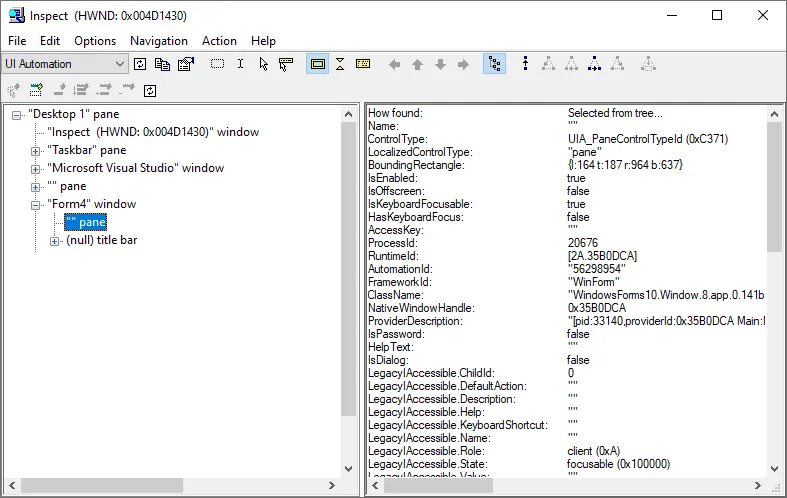Expand the "Taskbar" pane node
The height and width of the screenshot is (498, 787).
[35, 151]
